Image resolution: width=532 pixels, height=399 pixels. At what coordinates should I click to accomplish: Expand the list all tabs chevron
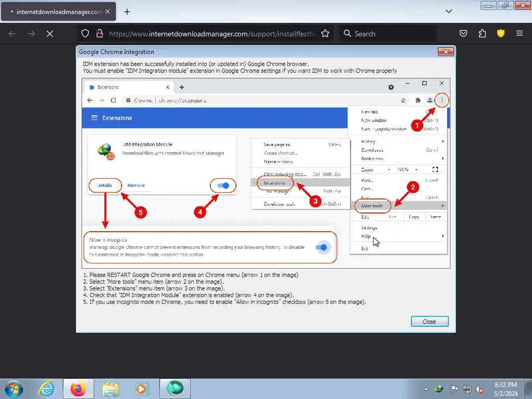point(448,11)
